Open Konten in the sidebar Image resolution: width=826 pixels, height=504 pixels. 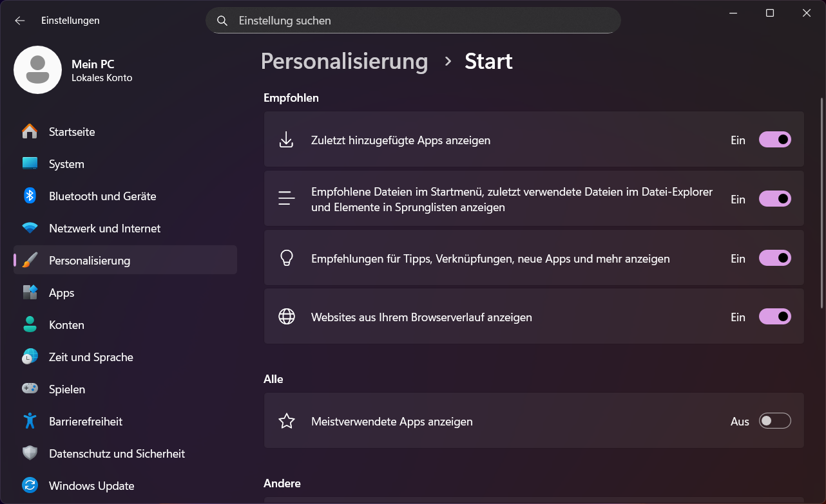(x=66, y=325)
